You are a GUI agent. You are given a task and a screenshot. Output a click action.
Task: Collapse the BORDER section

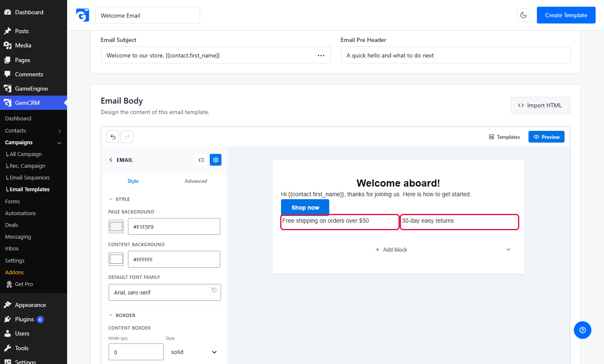point(111,315)
